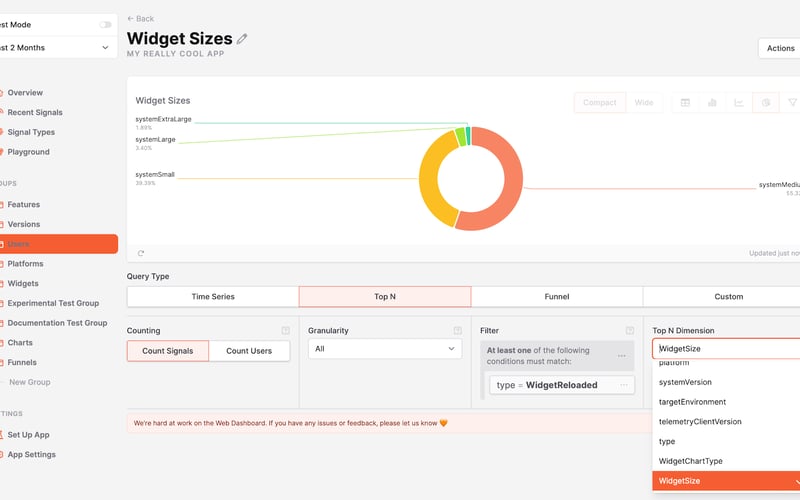
Task: Select the donut chart display icon
Action: coord(766,103)
